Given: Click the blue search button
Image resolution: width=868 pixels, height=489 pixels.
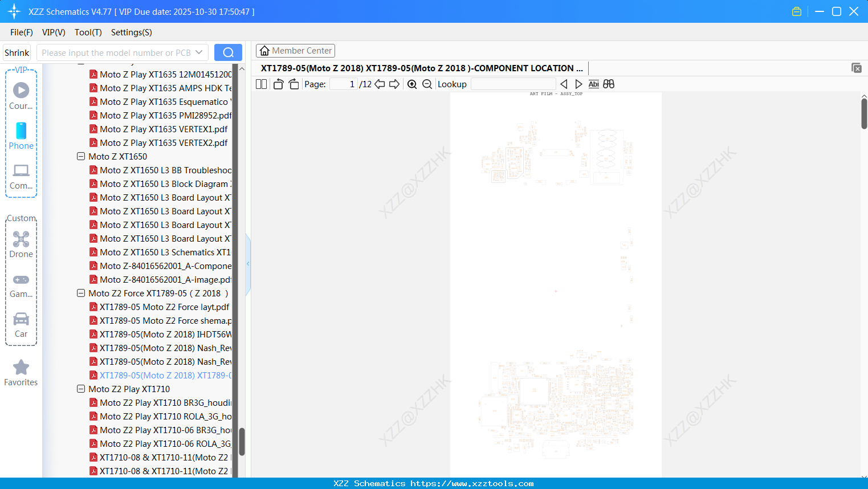Looking at the screenshot, I should click(x=228, y=52).
